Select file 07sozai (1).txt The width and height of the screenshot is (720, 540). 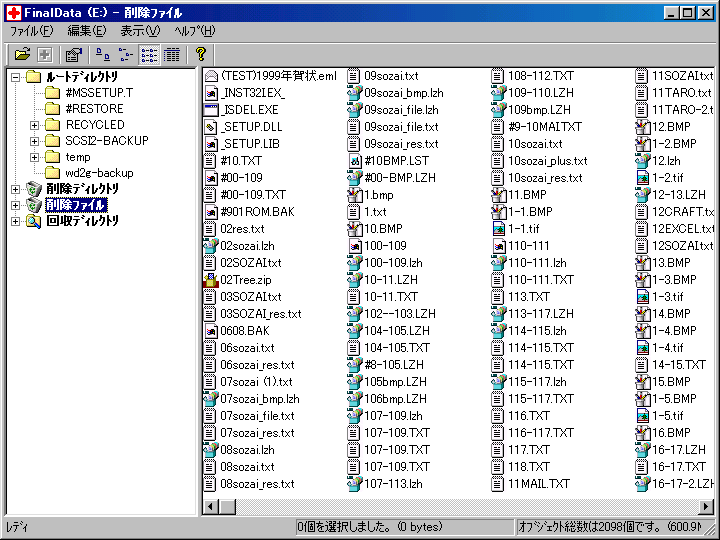(x=256, y=382)
